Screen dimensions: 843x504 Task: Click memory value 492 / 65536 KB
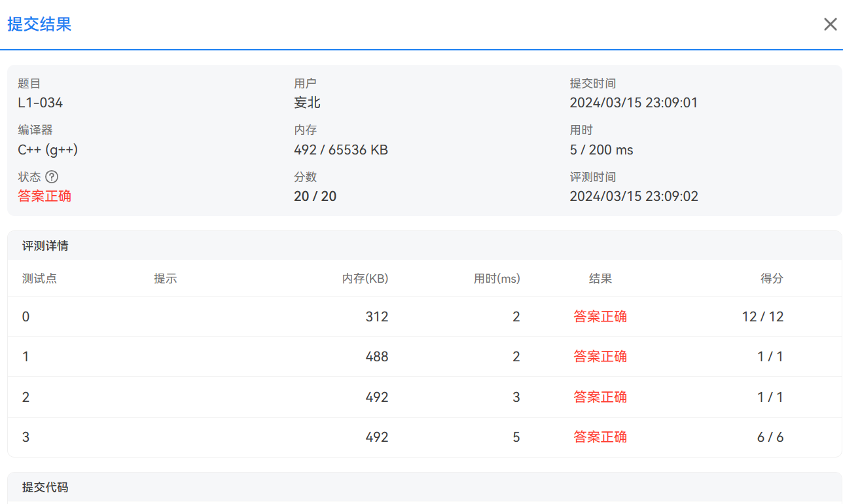pyautogui.click(x=341, y=150)
